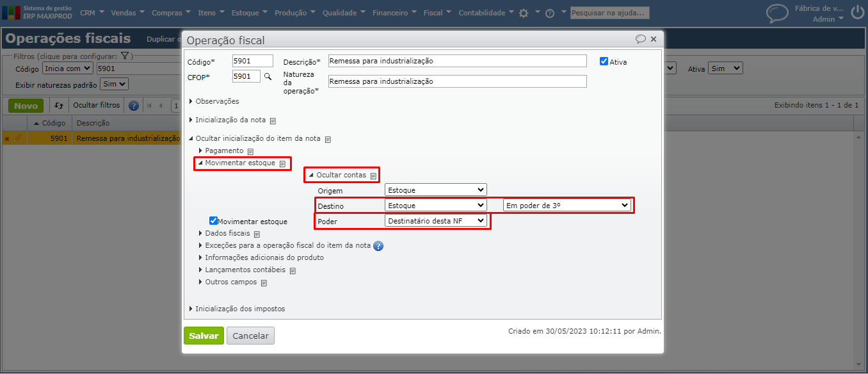
Task: Open the Vendas menu
Action: click(128, 13)
